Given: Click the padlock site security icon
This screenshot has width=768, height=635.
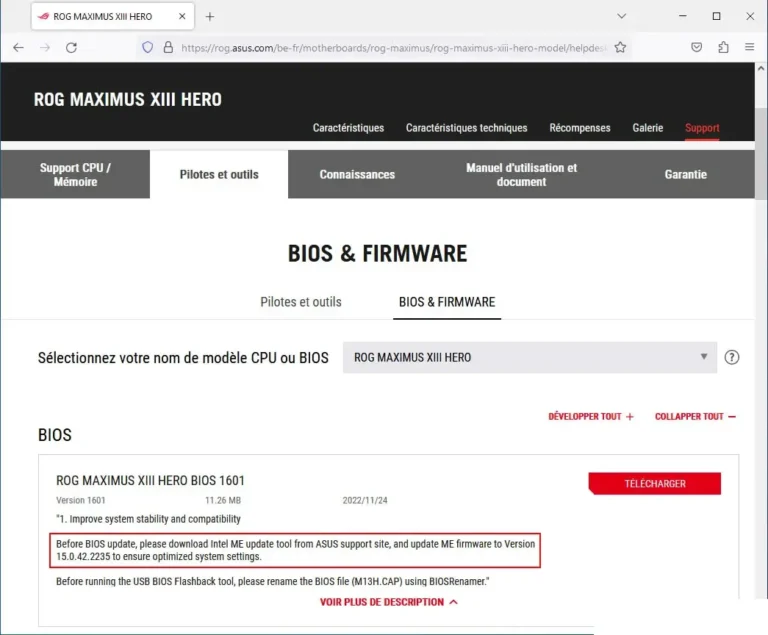Looking at the screenshot, I should 168,48.
